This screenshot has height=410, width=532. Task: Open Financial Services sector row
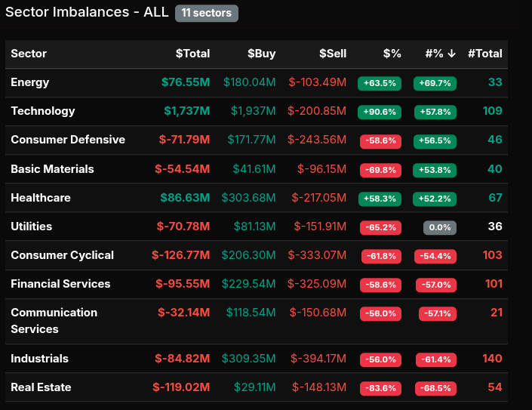coord(60,284)
